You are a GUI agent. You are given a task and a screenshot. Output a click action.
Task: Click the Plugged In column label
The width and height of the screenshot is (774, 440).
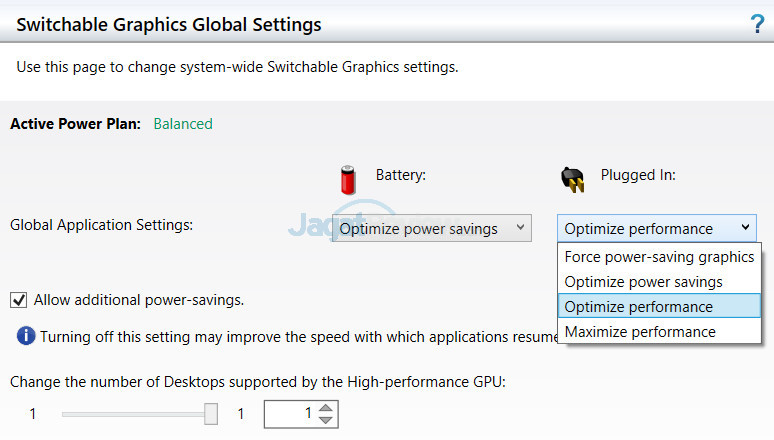[638, 175]
